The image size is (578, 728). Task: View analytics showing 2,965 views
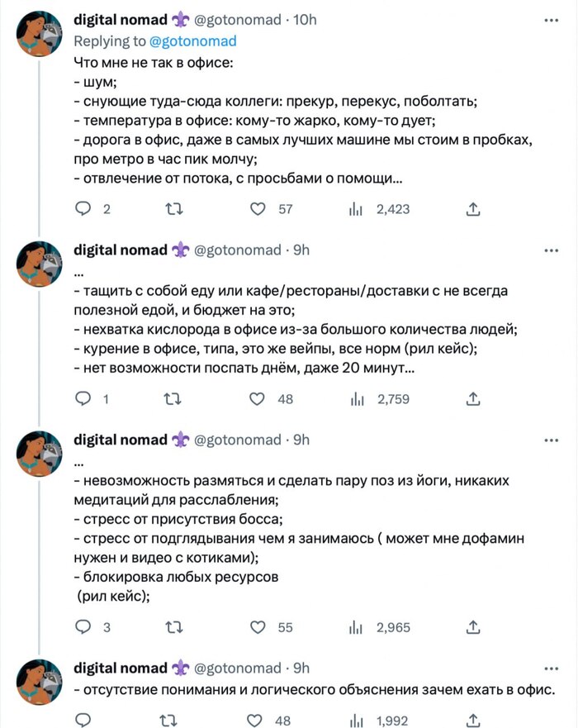point(358,628)
